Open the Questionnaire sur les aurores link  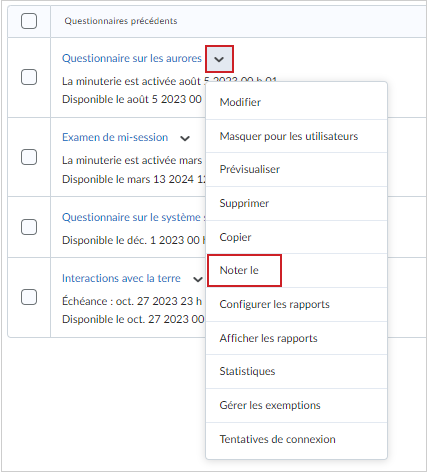(132, 58)
